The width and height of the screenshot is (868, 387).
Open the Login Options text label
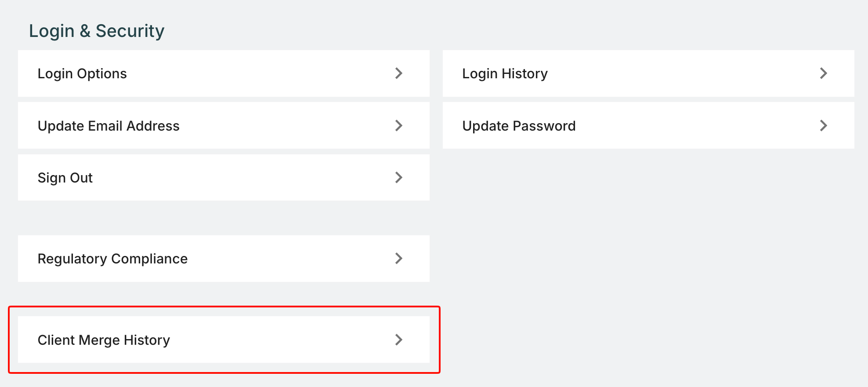[82, 73]
